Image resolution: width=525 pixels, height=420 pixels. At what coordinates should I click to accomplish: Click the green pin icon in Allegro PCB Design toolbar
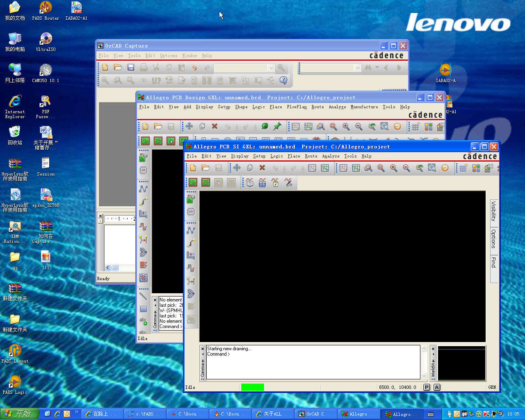277,126
